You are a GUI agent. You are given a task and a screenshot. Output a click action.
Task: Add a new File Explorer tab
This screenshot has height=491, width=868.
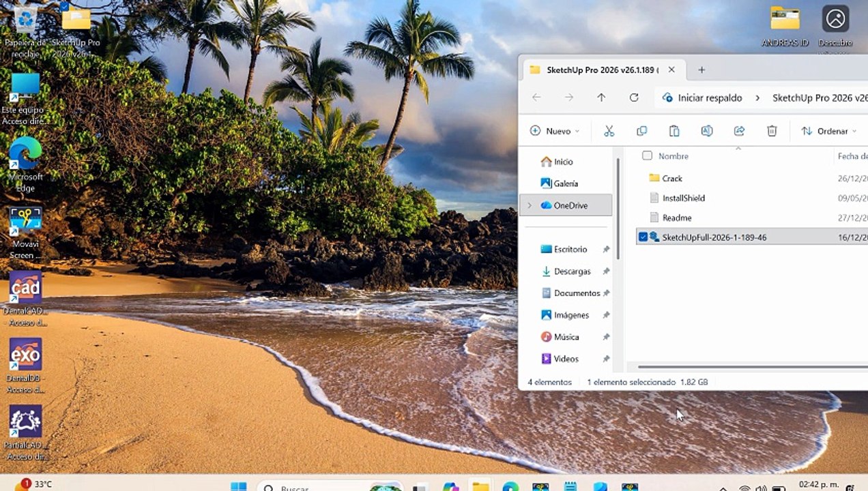pos(701,70)
